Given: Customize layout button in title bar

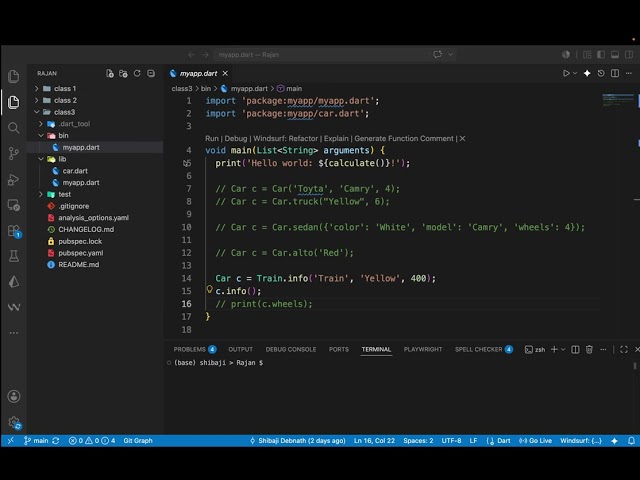Looking at the screenshot, I should click(x=587, y=55).
